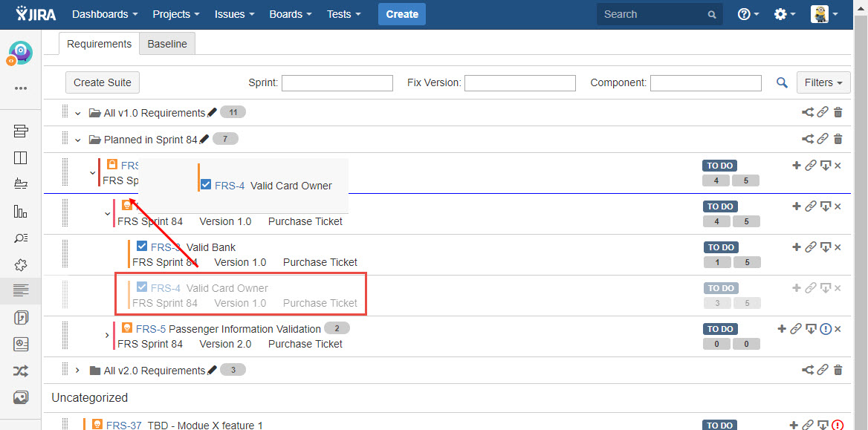
Task: Click the shuffle icon in left sidebar
Action: pyautogui.click(x=21, y=371)
